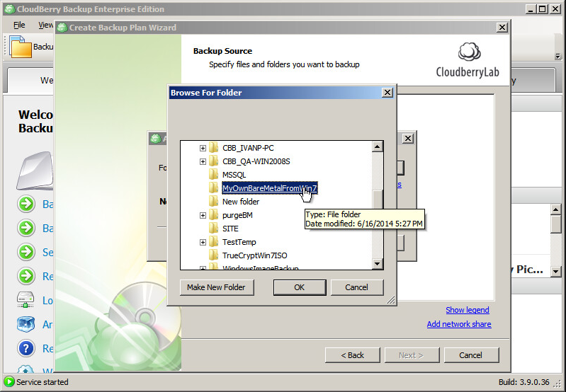Image resolution: width=566 pixels, height=392 pixels.
Task: Click the Create Backup Plan Wizard title icon
Action: pyautogui.click(x=63, y=28)
